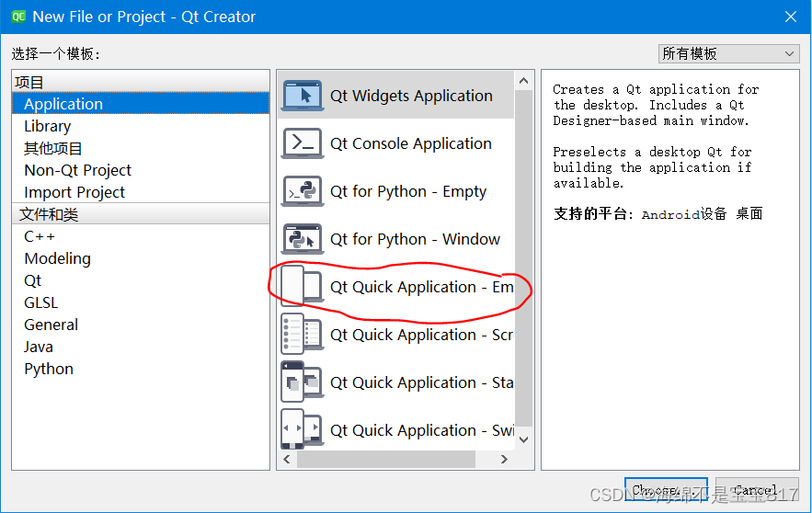The height and width of the screenshot is (513, 812).
Task: Choose Qt Quick Application - Scr template text
Action: tap(421, 335)
